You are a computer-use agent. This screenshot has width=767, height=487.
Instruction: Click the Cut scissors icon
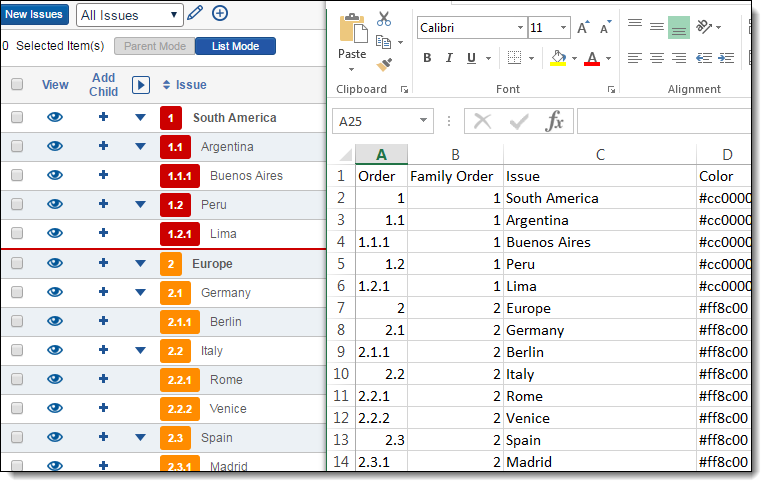pyautogui.click(x=384, y=19)
